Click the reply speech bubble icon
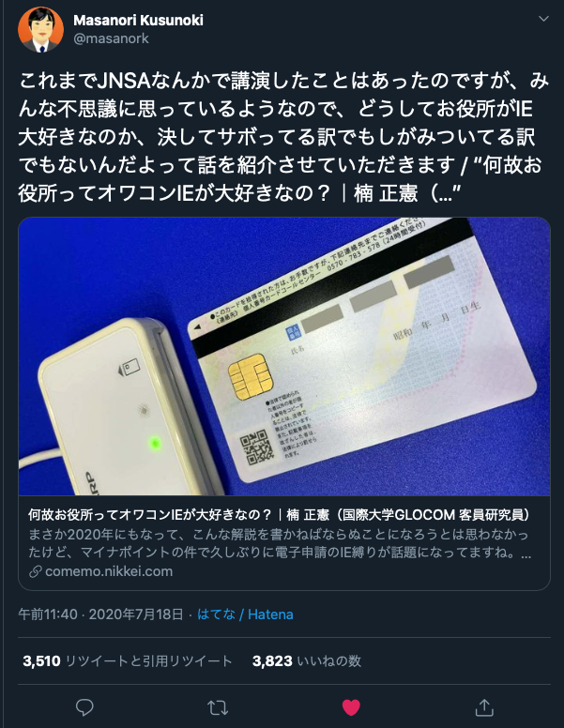This screenshot has width=564, height=728. pyautogui.click(x=84, y=707)
